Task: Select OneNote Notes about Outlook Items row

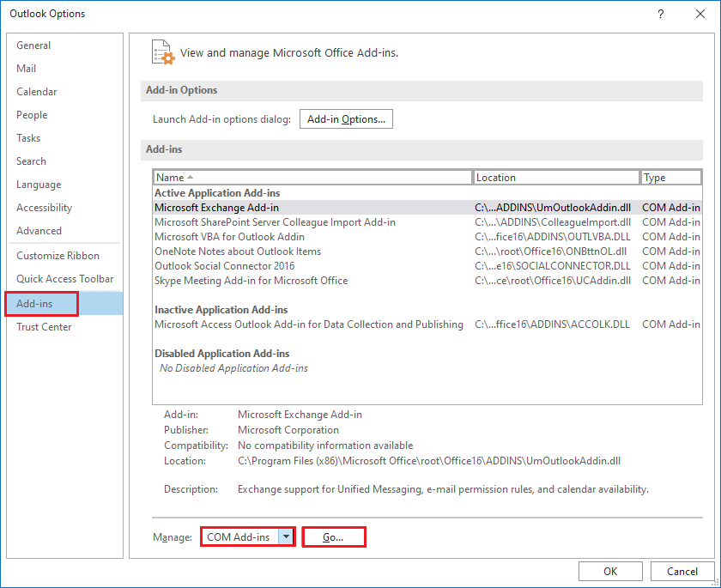Action: tap(427, 252)
